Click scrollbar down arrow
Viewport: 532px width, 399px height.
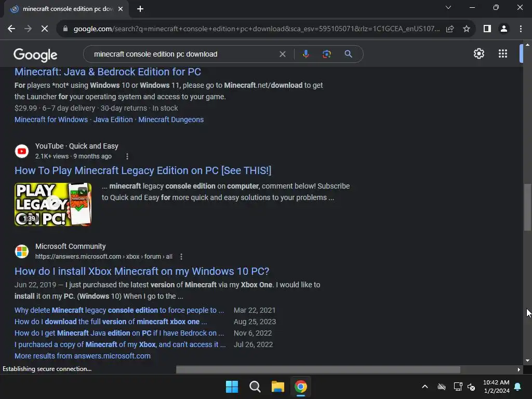click(x=527, y=361)
